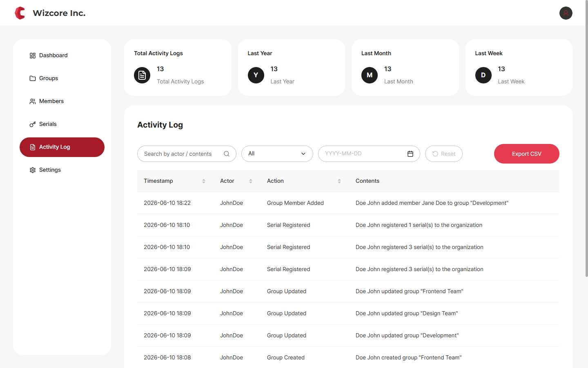Click Group Member Added action cell
Image resolution: width=588 pixels, height=368 pixels.
click(x=295, y=203)
